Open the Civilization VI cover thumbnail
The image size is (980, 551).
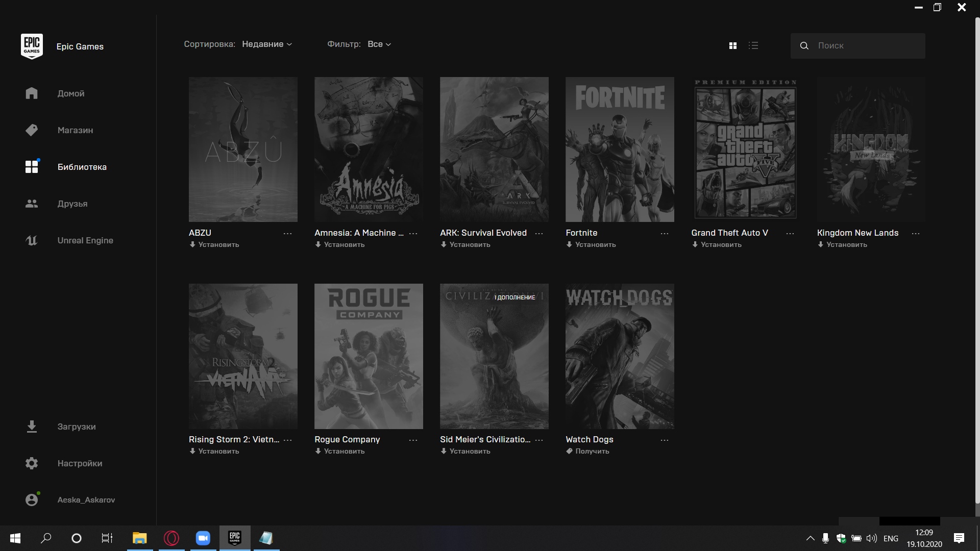[x=494, y=356]
